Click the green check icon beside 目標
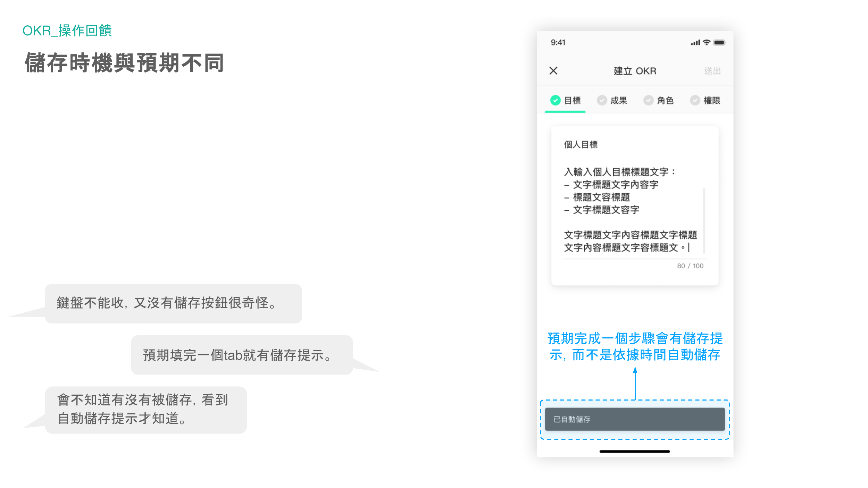This screenshot has height=488, width=868. (x=556, y=100)
